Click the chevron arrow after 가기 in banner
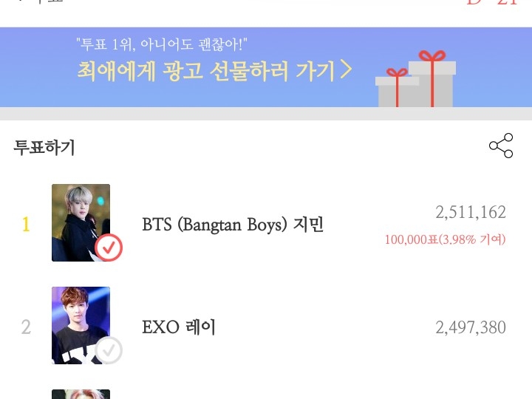This screenshot has width=532, height=399. pos(346,70)
